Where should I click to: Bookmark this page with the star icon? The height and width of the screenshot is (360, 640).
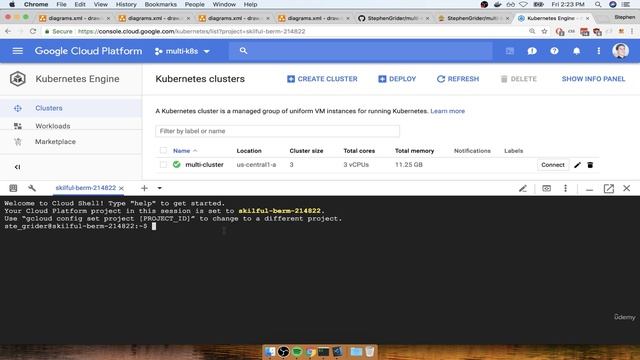coord(544,31)
